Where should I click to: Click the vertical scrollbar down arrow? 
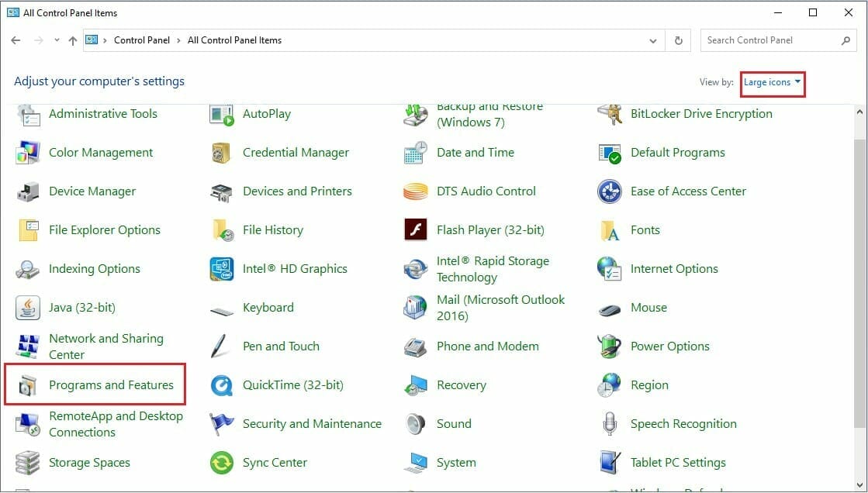(860, 484)
